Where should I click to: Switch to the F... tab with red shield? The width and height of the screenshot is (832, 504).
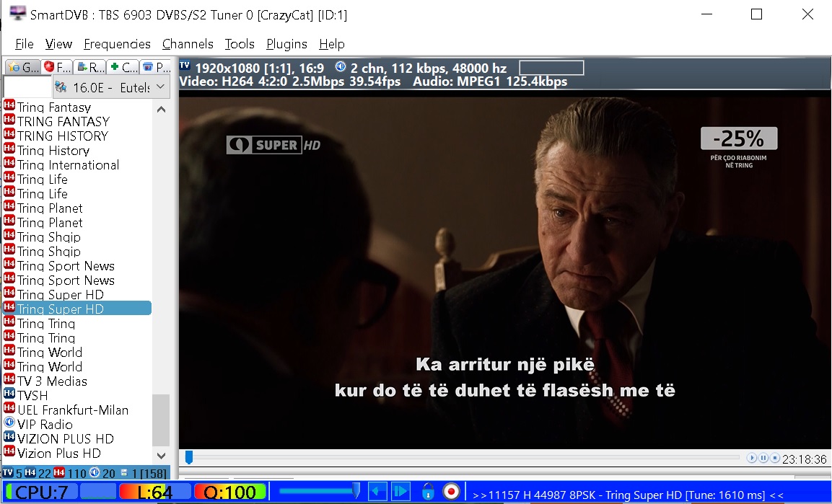pyautogui.click(x=57, y=67)
